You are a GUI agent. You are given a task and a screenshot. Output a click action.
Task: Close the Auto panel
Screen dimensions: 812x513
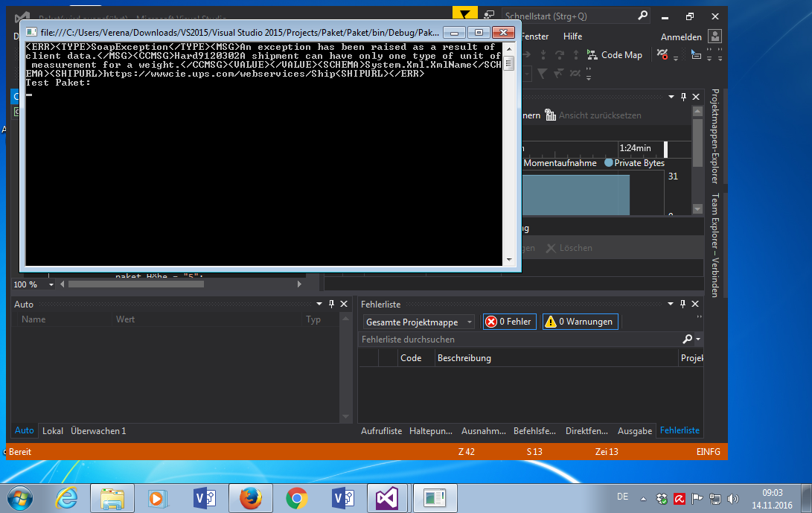point(344,304)
